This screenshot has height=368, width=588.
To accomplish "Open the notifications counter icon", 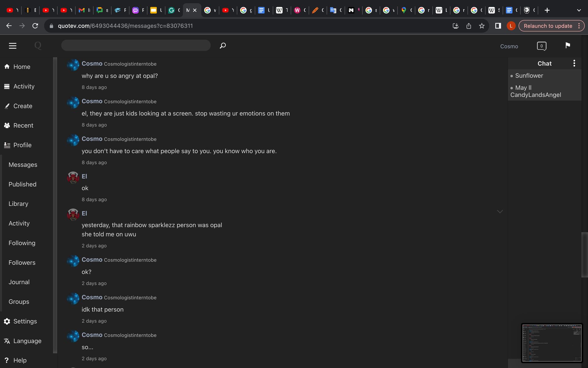I will click(x=541, y=46).
